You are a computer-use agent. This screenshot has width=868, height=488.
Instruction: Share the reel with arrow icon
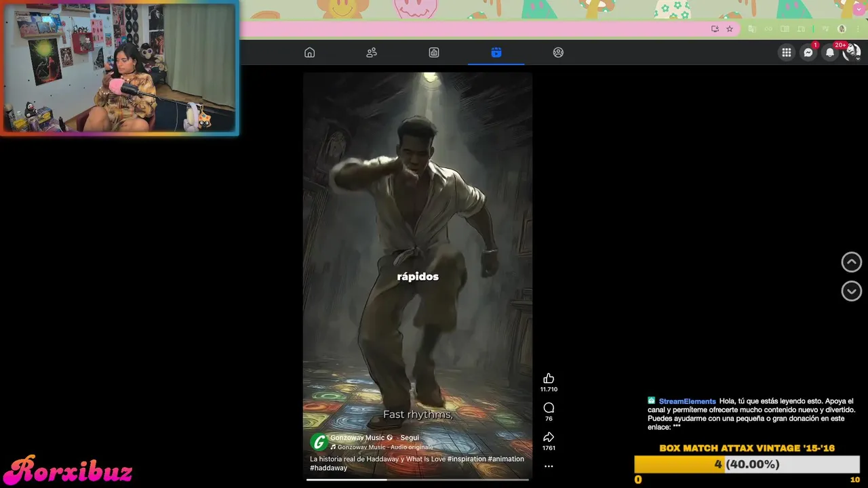[549, 436]
